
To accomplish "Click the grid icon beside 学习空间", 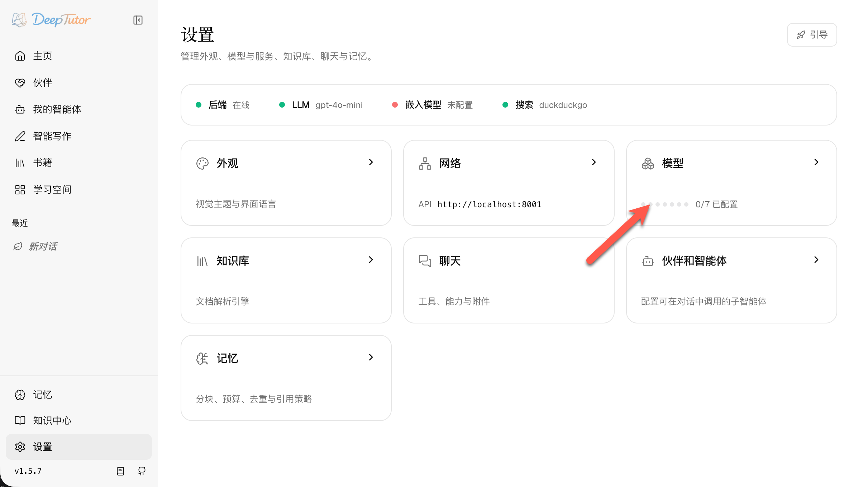I will point(20,190).
